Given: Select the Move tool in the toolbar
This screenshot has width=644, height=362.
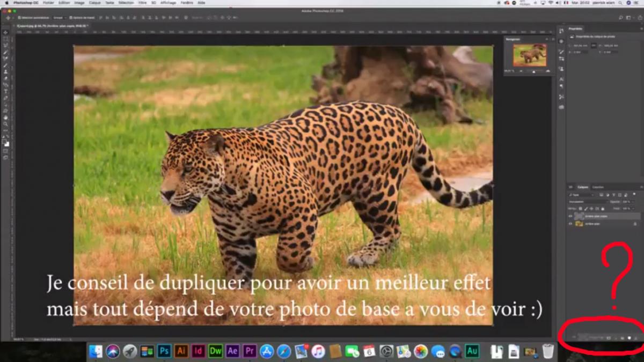Looking at the screenshot, I should 6,33.
